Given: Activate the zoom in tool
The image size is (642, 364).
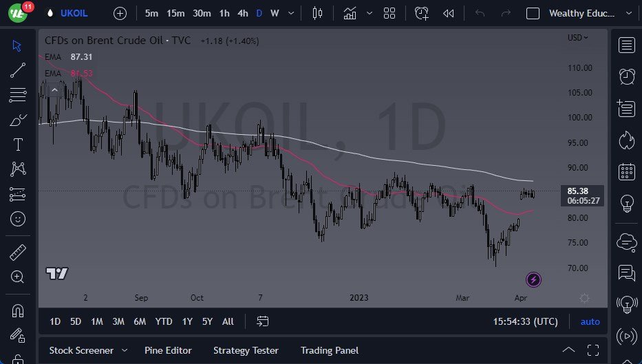Looking at the screenshot, I should [x=17, y=277].
